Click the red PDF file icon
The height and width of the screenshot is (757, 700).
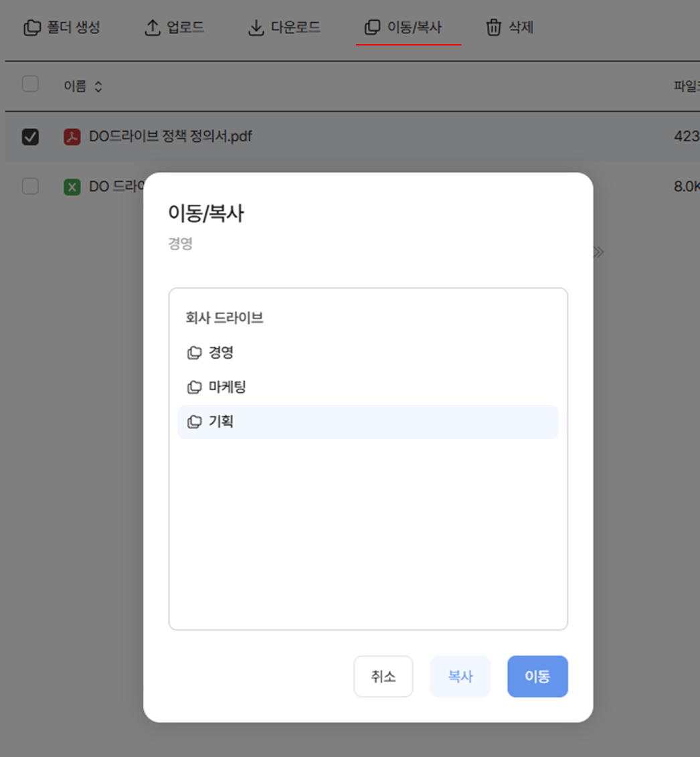click(72, 137)
